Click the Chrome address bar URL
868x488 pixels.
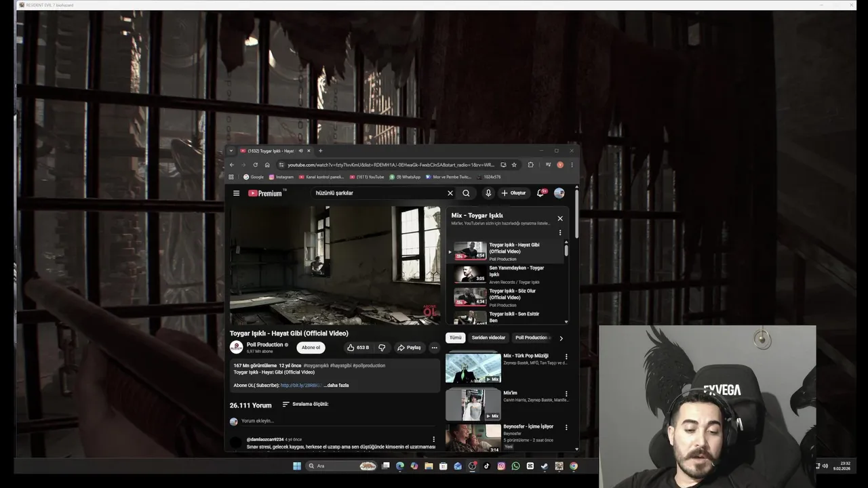[391, 165]
